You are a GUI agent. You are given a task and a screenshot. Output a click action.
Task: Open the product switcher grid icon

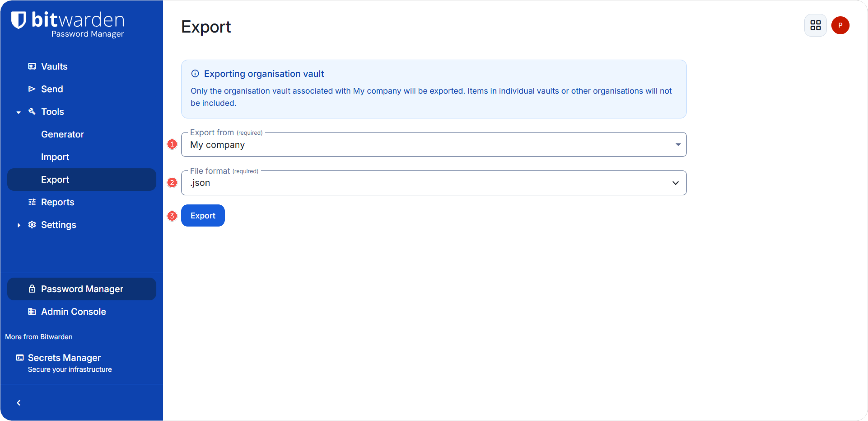point(816,25)
